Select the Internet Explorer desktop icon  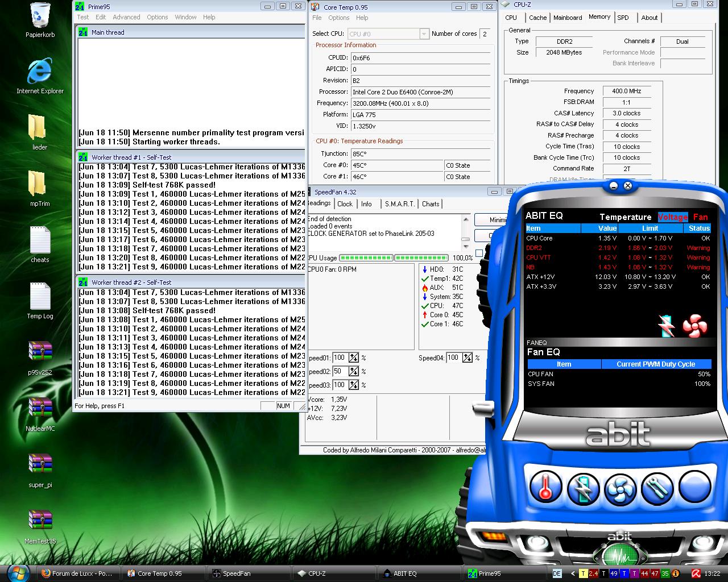tap(40, 76)
